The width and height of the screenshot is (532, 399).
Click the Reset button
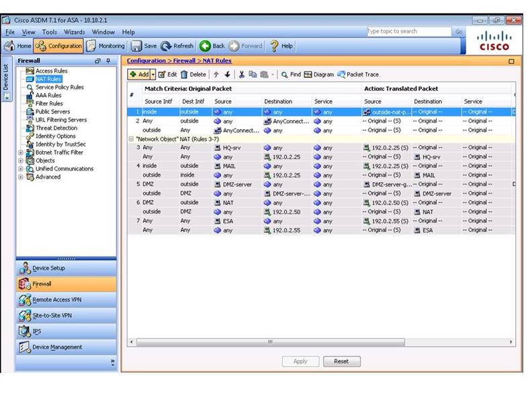(x=341, y=361)
